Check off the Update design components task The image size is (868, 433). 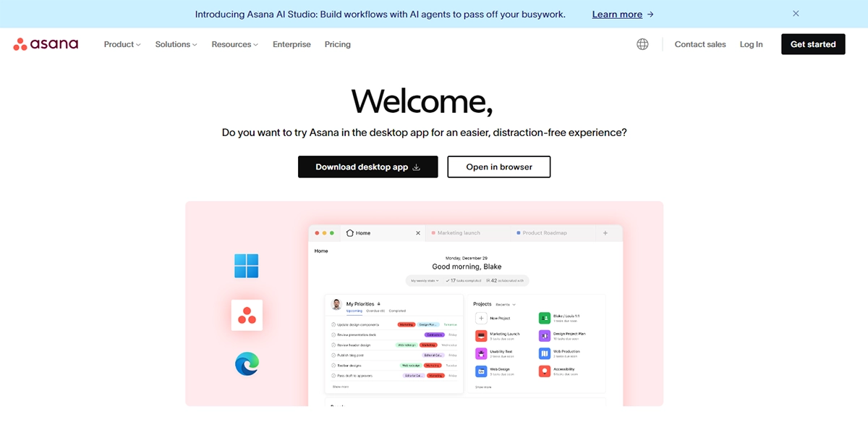333,324
